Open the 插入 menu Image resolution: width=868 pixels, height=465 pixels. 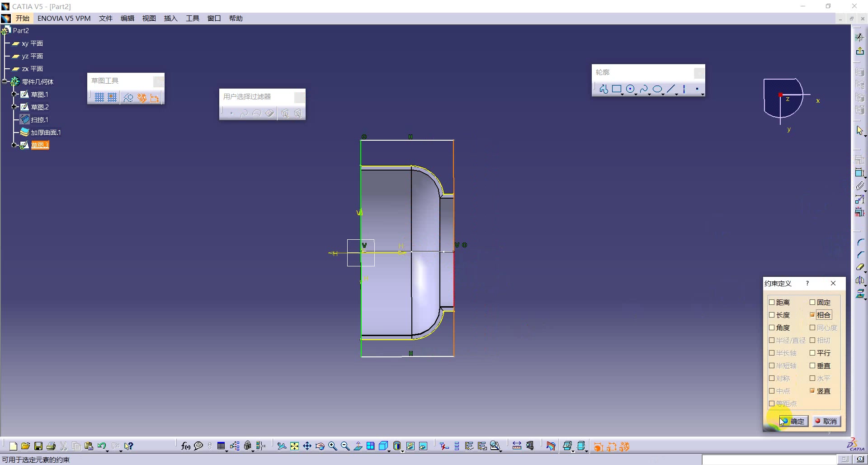coord(171,18)
